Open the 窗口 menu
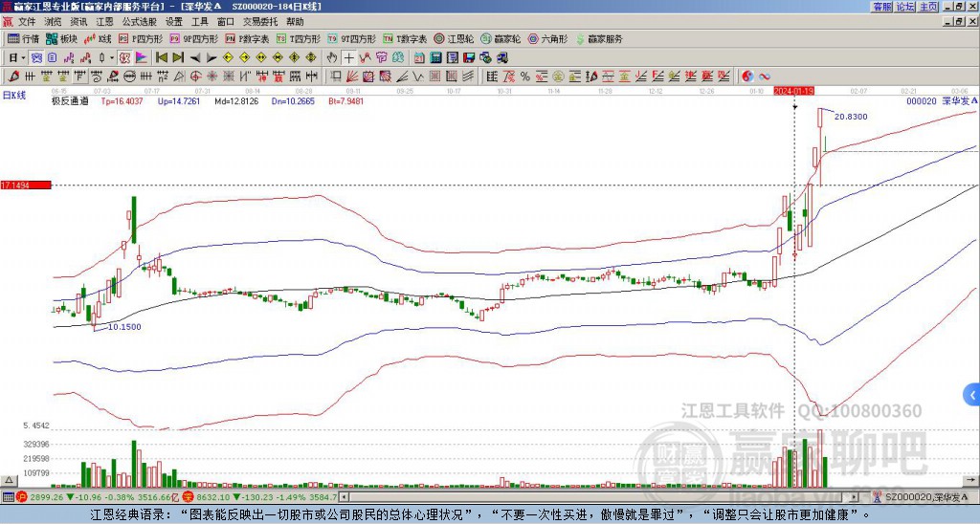This screenshot has width=980, height=524. tap(226, 22)
